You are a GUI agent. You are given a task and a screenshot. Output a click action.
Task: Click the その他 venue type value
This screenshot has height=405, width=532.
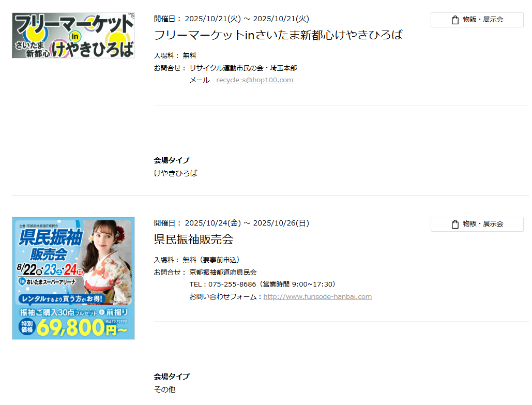click(164, 389)
